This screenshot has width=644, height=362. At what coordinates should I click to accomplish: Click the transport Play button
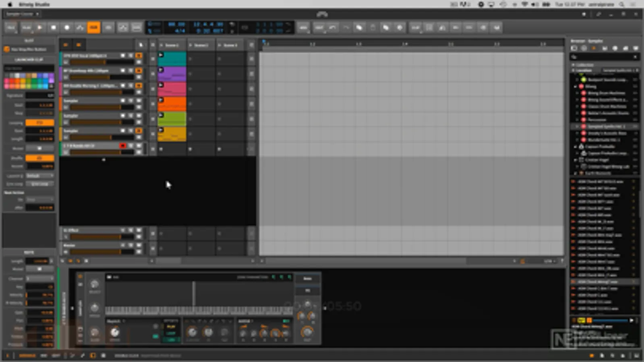39,27
